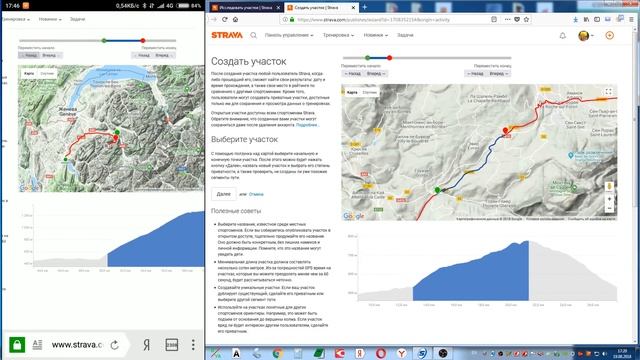Open Firefox hamburger menu
The image size is (640, 360).
pos(631,19)
